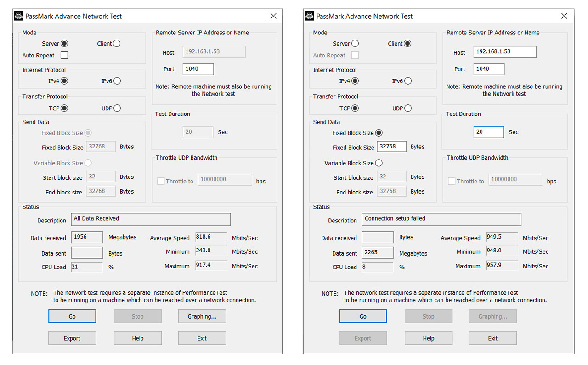Select Client mode radio in the right window

pos(407,44)
